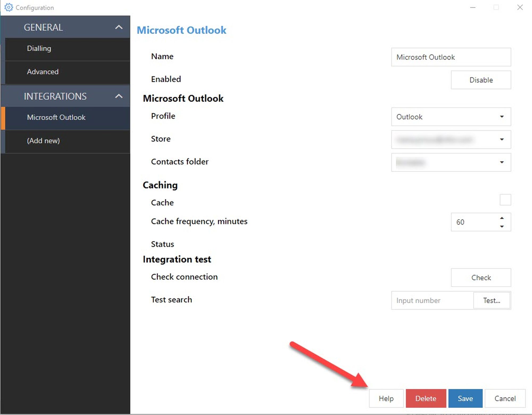Click the Input number search field
The image size is (532, 415).
[432, 300]
